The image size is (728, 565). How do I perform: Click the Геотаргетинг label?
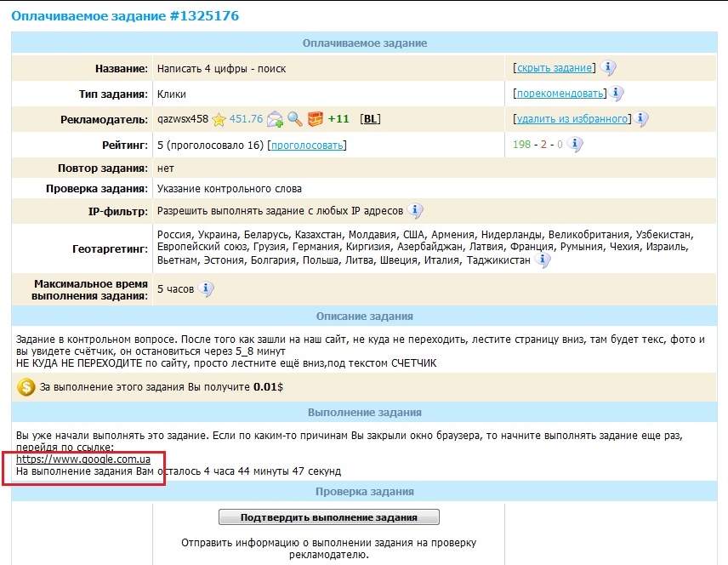[x=110, y=249]
